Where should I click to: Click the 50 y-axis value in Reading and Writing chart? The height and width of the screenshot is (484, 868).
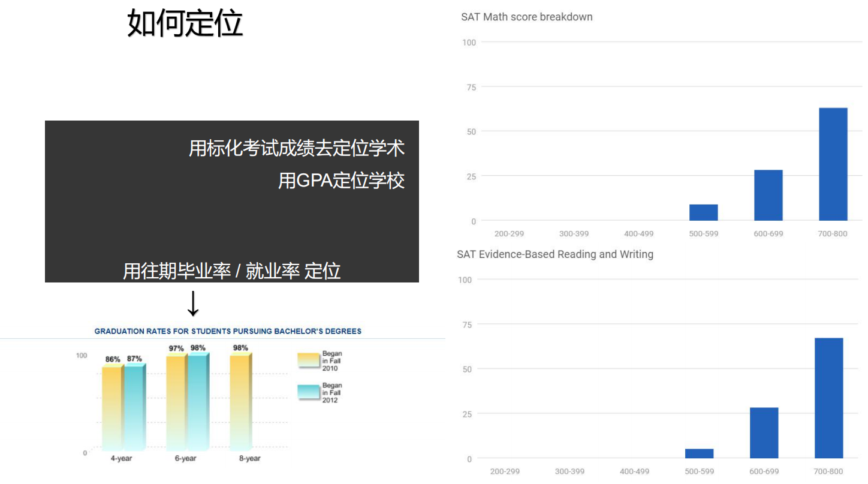point(467,369)
